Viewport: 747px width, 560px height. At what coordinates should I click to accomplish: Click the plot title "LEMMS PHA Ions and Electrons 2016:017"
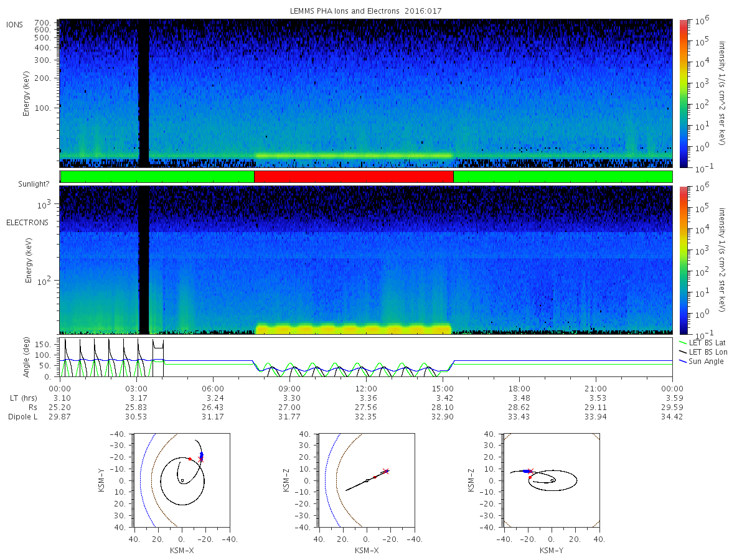[x=366, y=11]
